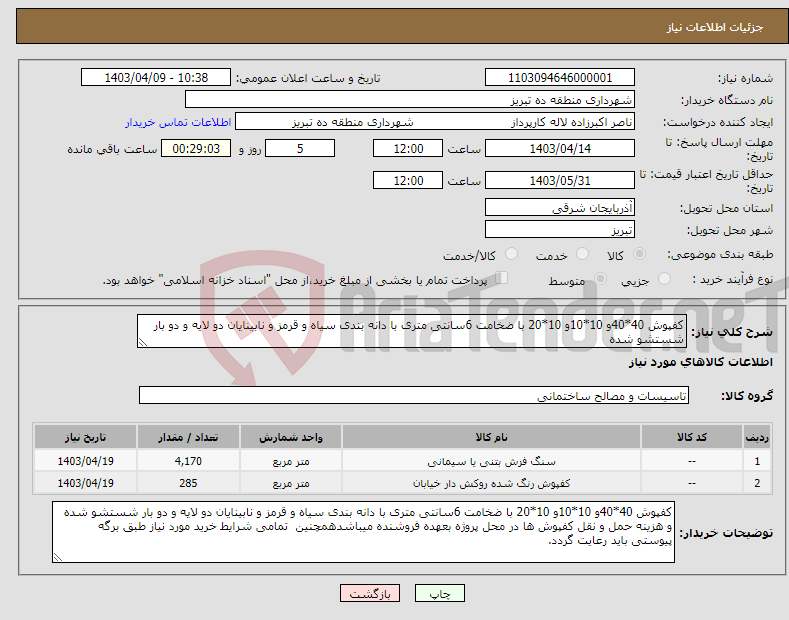Click the ردیف column header
Viewport: 789px width, 620px height.
click(x=757, y=437)
